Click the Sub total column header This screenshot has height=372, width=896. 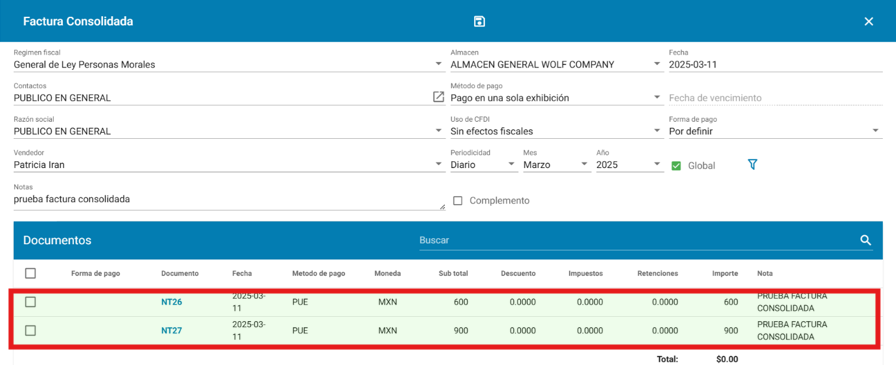point(453,274)
